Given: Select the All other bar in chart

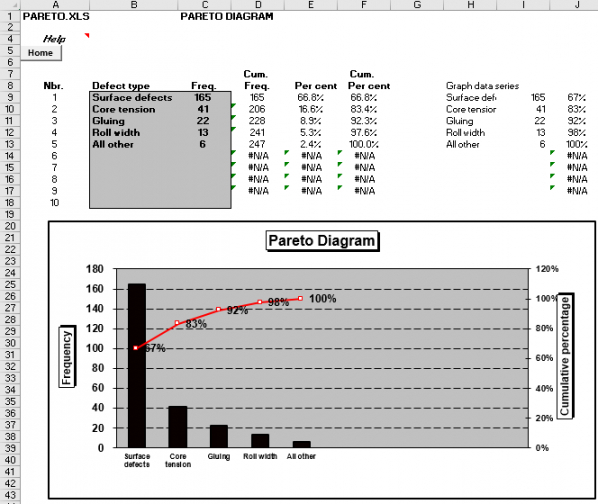Looking at the screenshot, I should [x=302, y=444].
